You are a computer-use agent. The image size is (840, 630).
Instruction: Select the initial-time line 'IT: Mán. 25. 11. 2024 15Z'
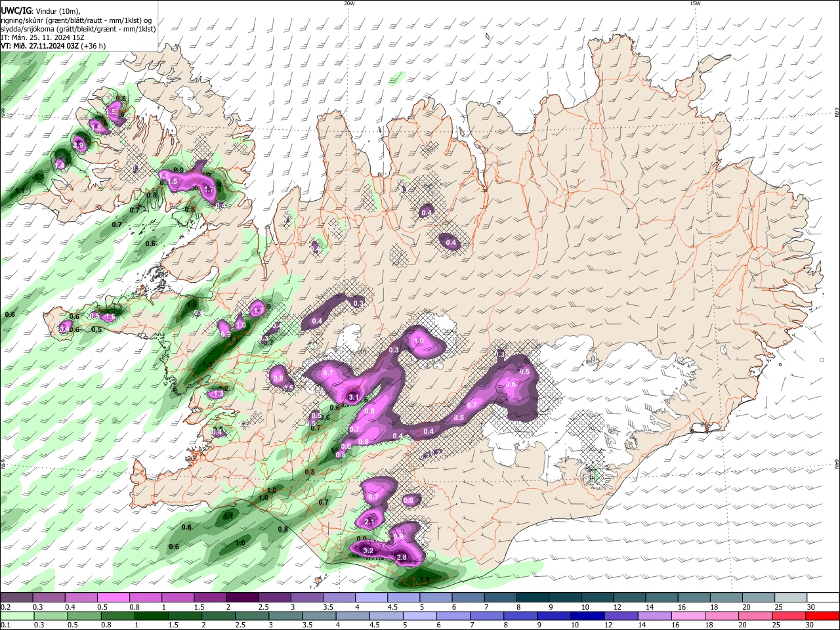(x=43, y=37)
